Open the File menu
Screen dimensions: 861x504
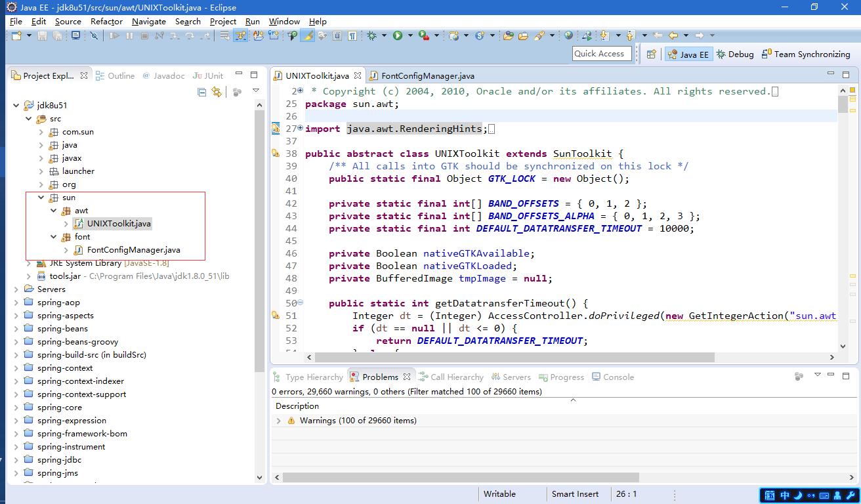[16, 21]
